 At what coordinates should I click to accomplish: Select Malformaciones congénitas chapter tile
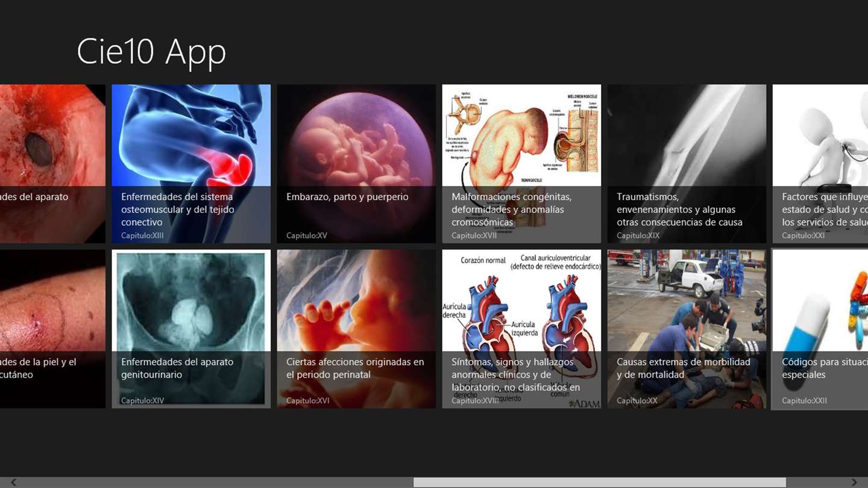tap(521, 164)
